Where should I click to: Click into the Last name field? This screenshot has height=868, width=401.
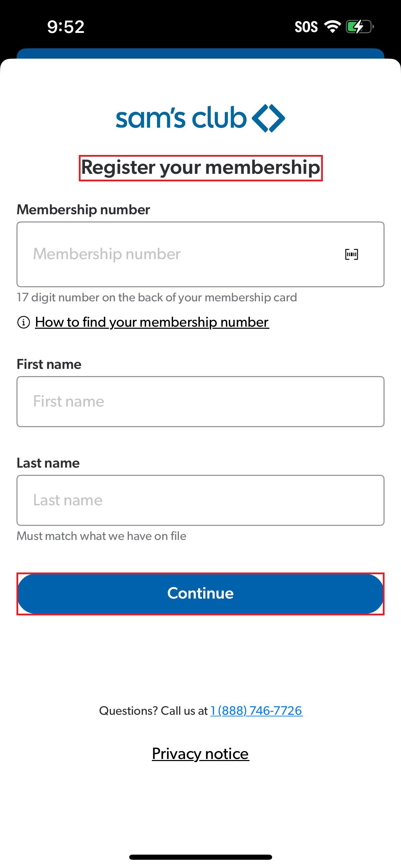tap(200, 500)
